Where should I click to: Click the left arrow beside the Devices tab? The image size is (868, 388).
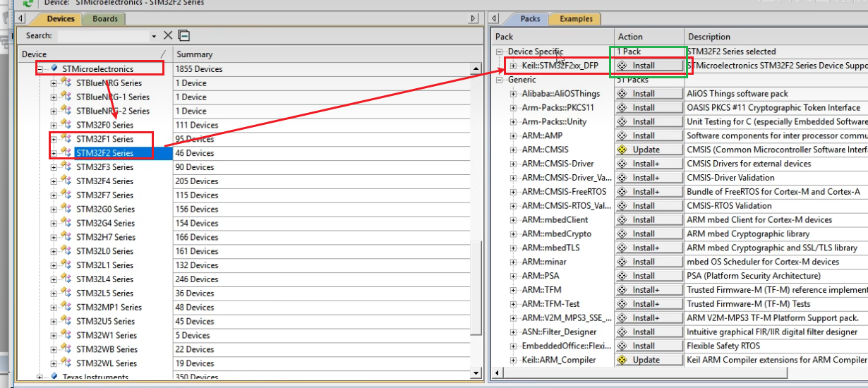(x=20, y=18)
